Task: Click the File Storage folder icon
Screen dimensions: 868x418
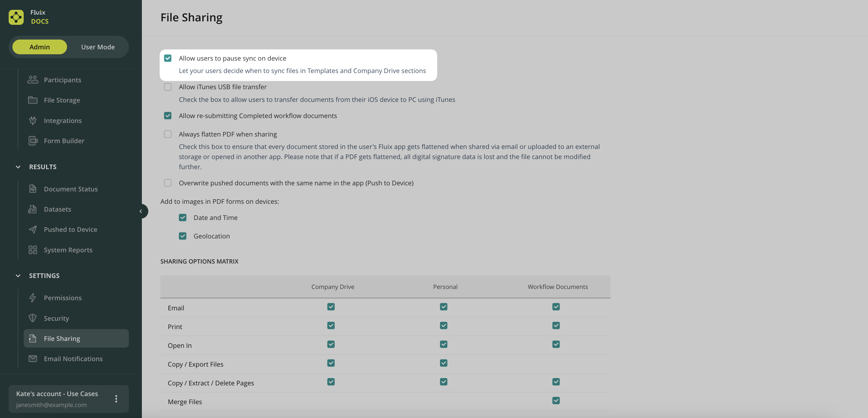Action: 33,100
